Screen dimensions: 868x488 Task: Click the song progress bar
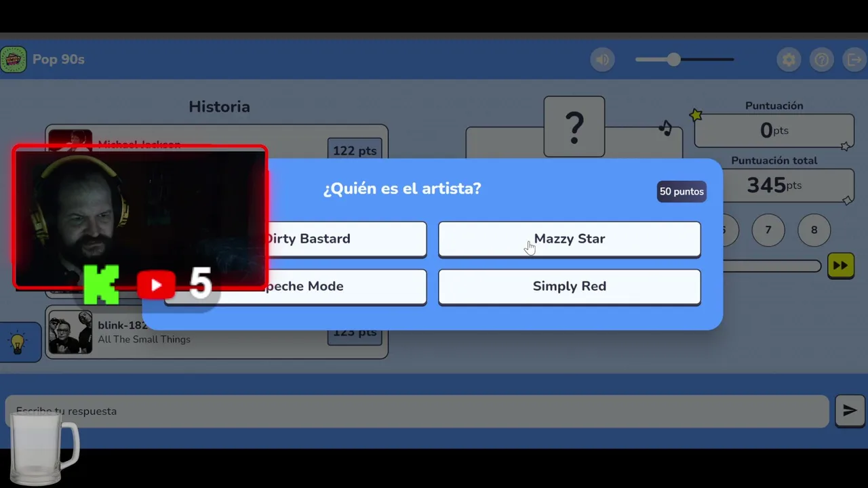click(772, 266)
